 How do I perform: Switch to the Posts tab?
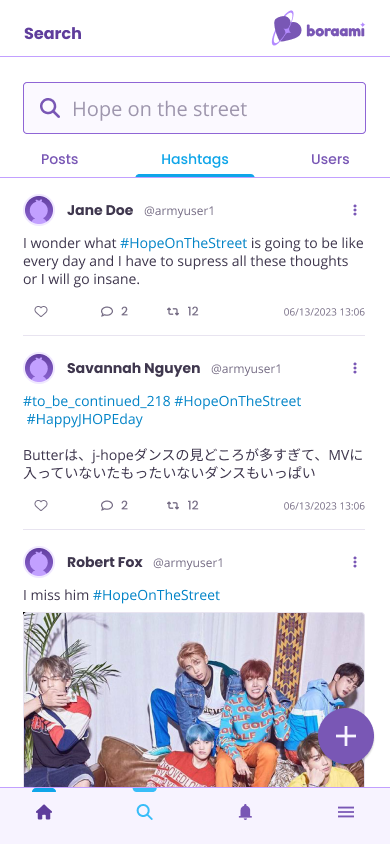pos(60,159)
